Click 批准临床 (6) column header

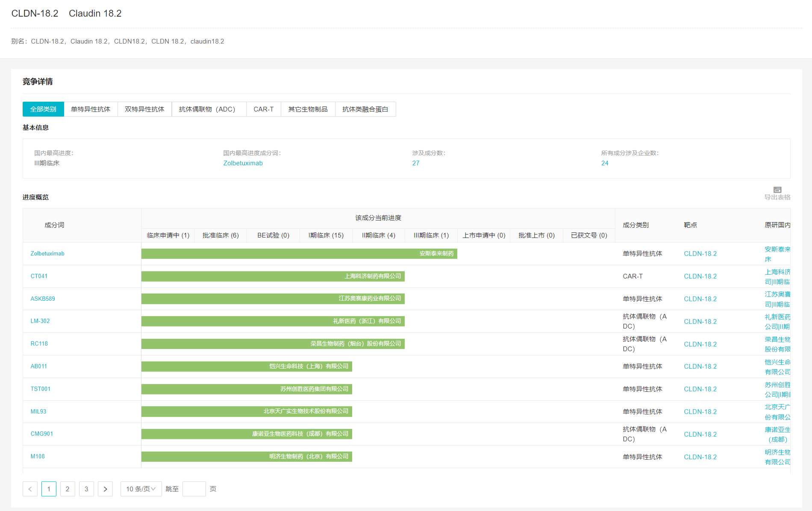click(x=221, y=235)
